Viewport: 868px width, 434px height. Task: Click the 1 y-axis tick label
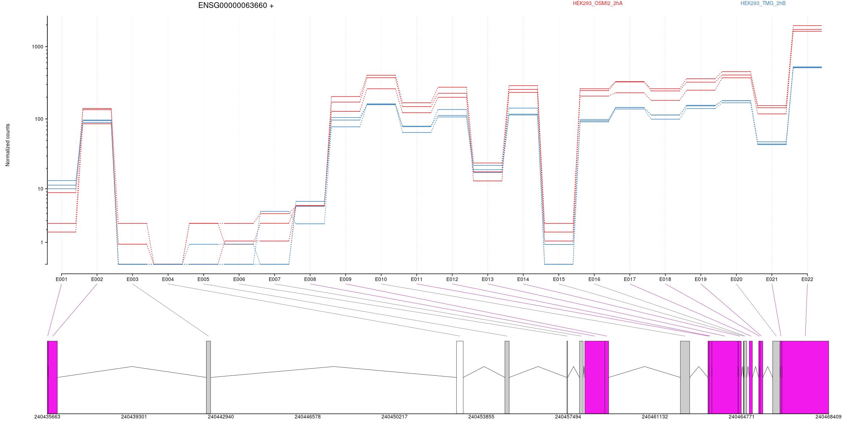[x=42, y=242]
